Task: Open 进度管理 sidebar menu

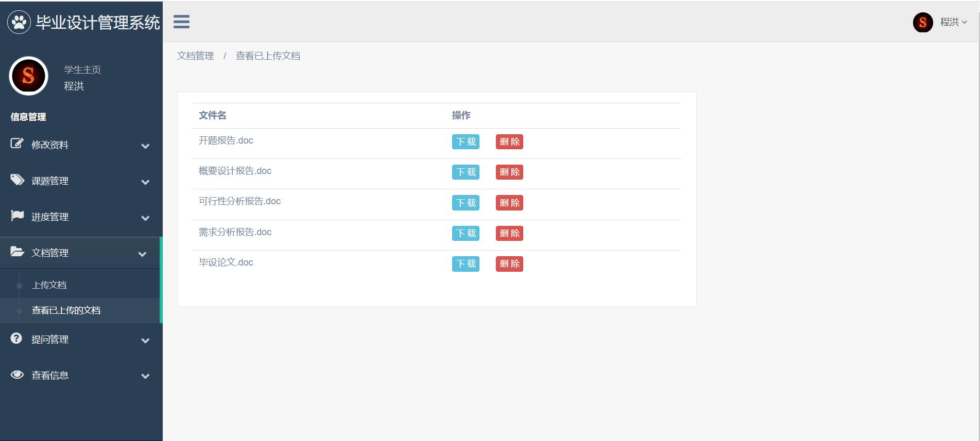Action: point(81,217)
